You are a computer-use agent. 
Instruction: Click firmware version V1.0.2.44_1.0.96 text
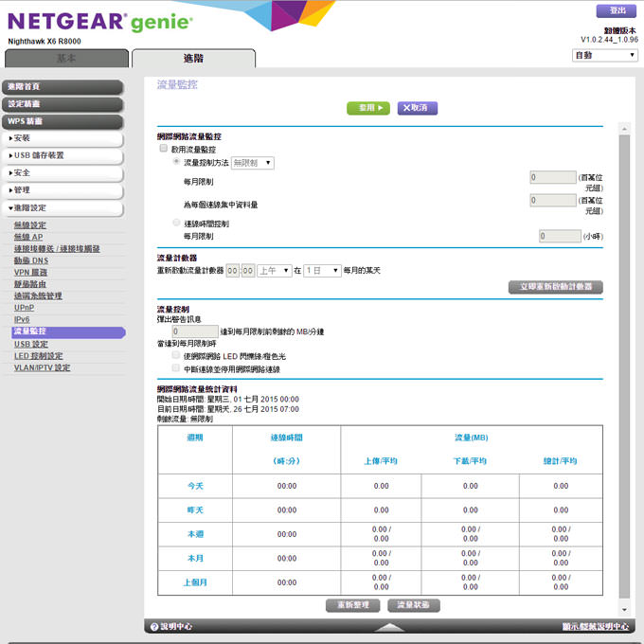point(609,40)
